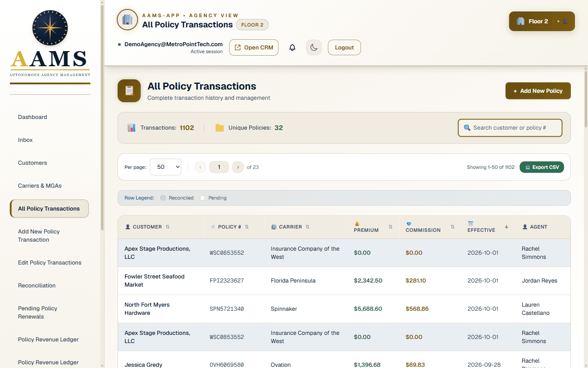
Task: Open Inbox in sidebar
Action: pos(49,140)
